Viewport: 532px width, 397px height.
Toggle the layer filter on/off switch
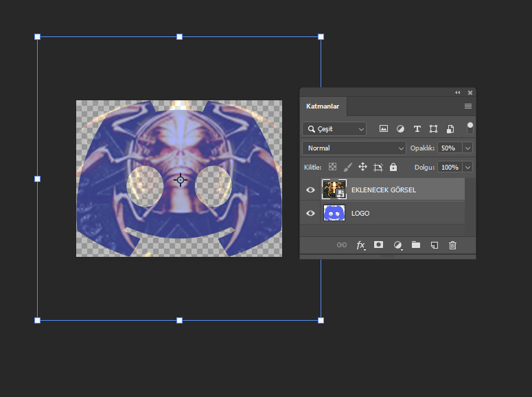pos(470,128)
